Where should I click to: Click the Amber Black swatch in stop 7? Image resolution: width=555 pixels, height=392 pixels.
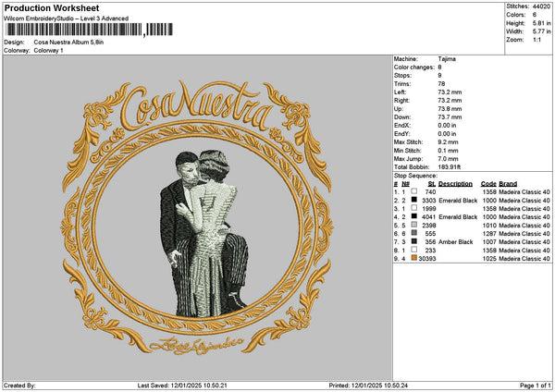pos(413,241)
